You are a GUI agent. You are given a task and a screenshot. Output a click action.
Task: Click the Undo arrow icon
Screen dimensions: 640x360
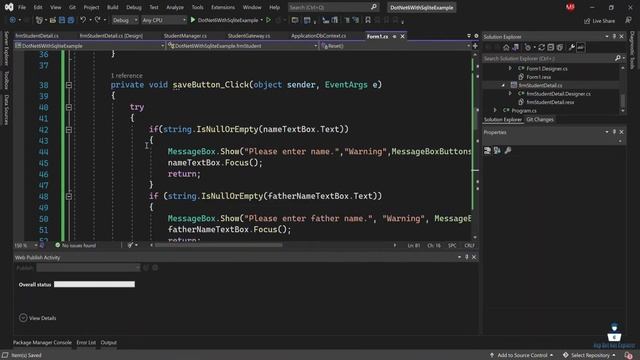83,20
